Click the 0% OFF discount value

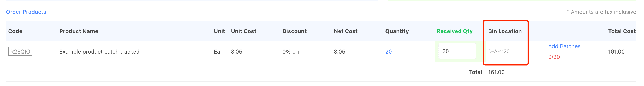pos(291,52)
